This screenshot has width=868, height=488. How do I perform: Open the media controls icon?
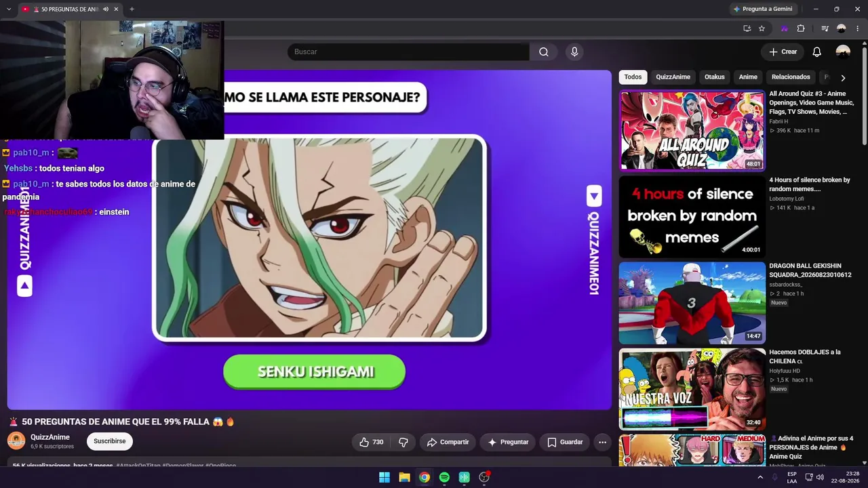click(x=825, y=28)
